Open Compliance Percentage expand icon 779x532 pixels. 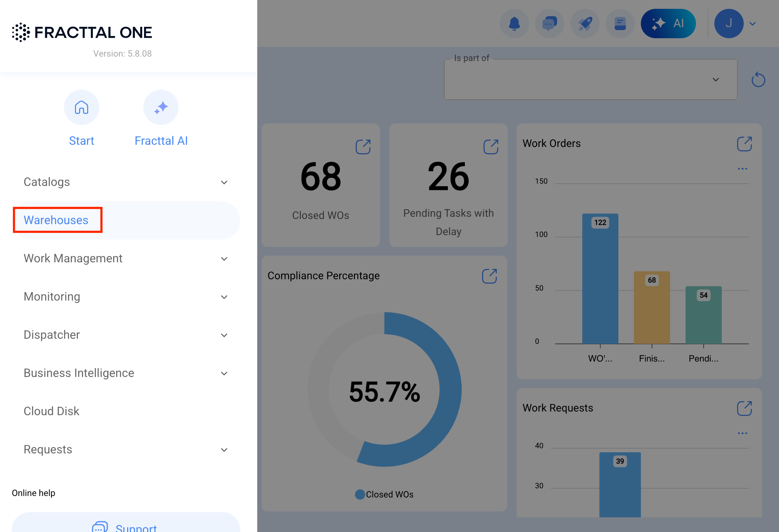489,276
